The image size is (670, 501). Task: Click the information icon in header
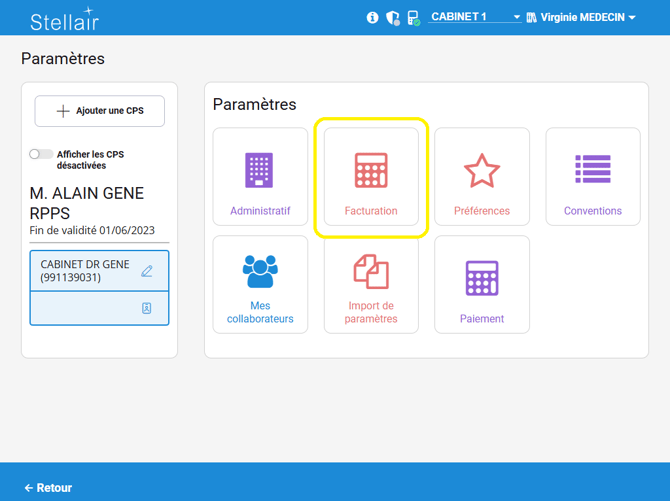pyautogui.click(x=373, y=18)
